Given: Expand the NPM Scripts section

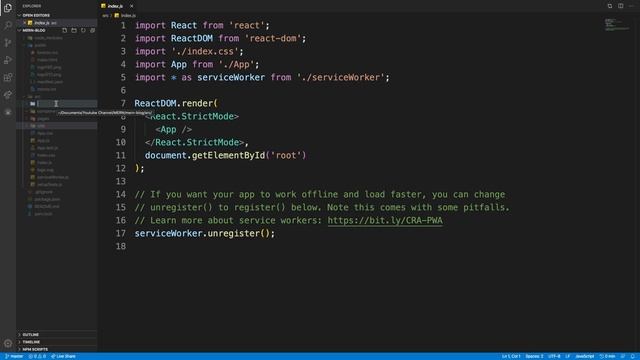Looking at the screenshot, I should [x=56, y=349].
